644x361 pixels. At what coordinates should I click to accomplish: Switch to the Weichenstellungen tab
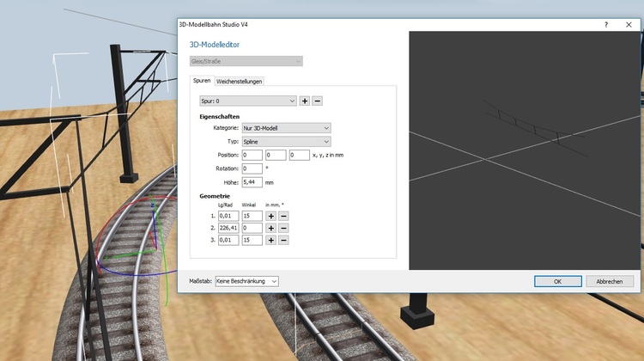tap(239, 82)
